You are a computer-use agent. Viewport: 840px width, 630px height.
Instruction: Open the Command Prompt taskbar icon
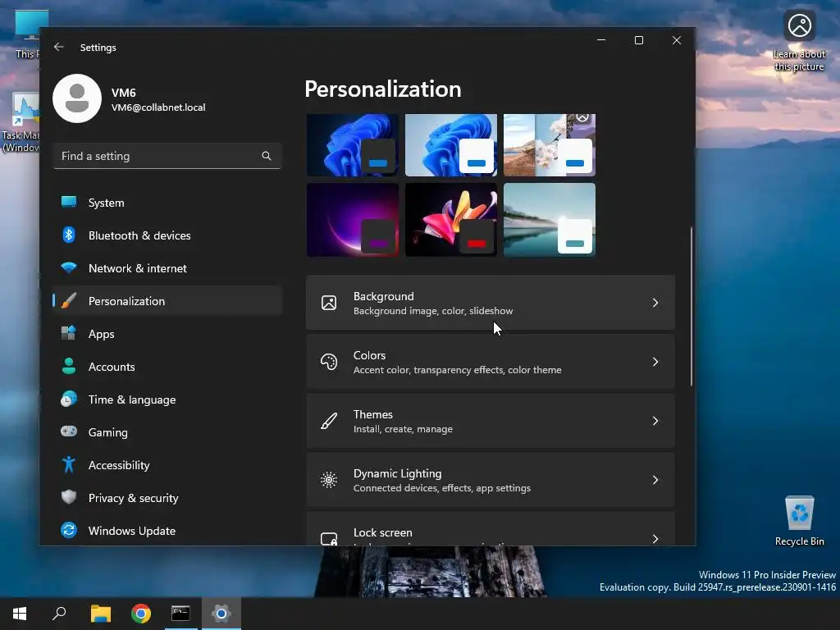180,614
